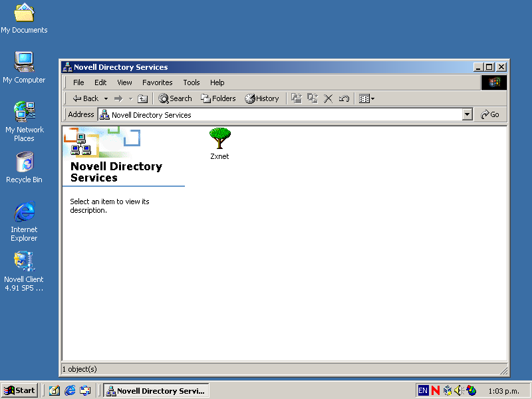Screen dimensions: 532x399
Task: Open the Help menu
Action: (217, 82)
